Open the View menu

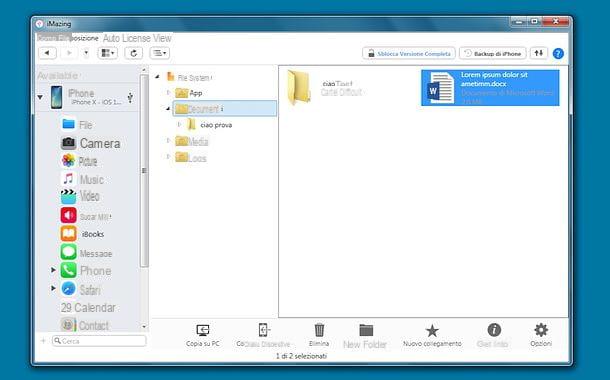tap(162, 38)
